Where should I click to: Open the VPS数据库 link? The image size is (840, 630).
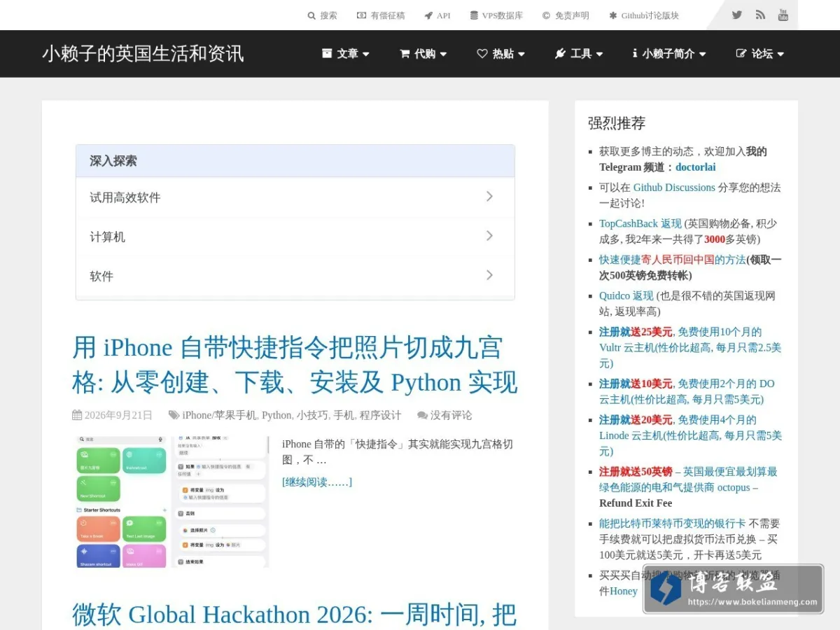pos(496,15)
